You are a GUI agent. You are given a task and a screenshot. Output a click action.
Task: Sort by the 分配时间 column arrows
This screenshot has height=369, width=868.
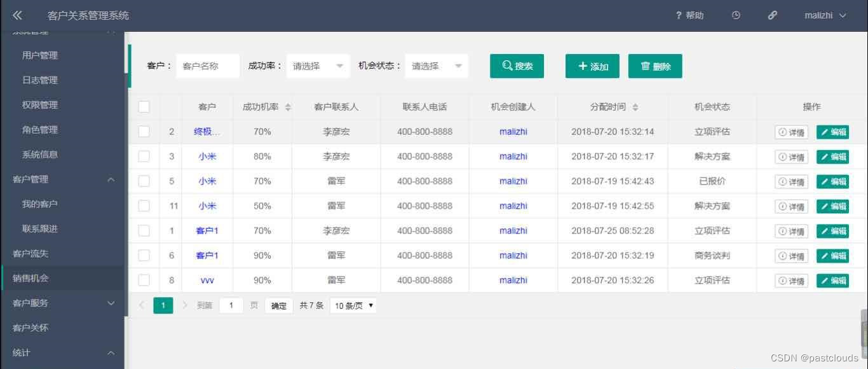(635, 108)
